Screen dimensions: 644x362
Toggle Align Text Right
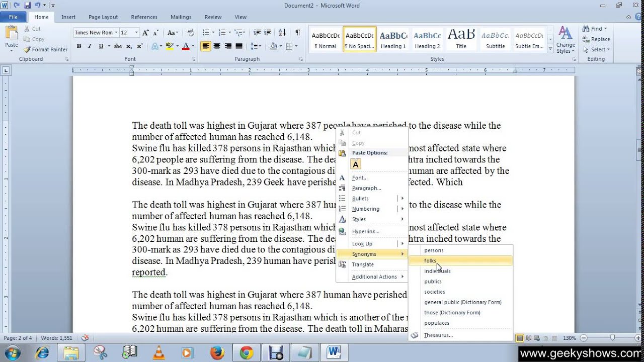228,46
